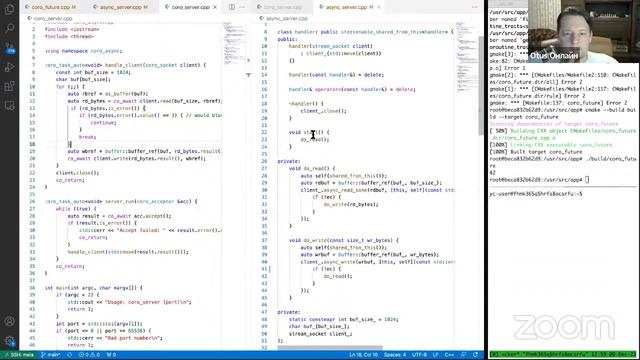
Task: Click the main branch indicator in the status bar
Action: tap(51, 355)
